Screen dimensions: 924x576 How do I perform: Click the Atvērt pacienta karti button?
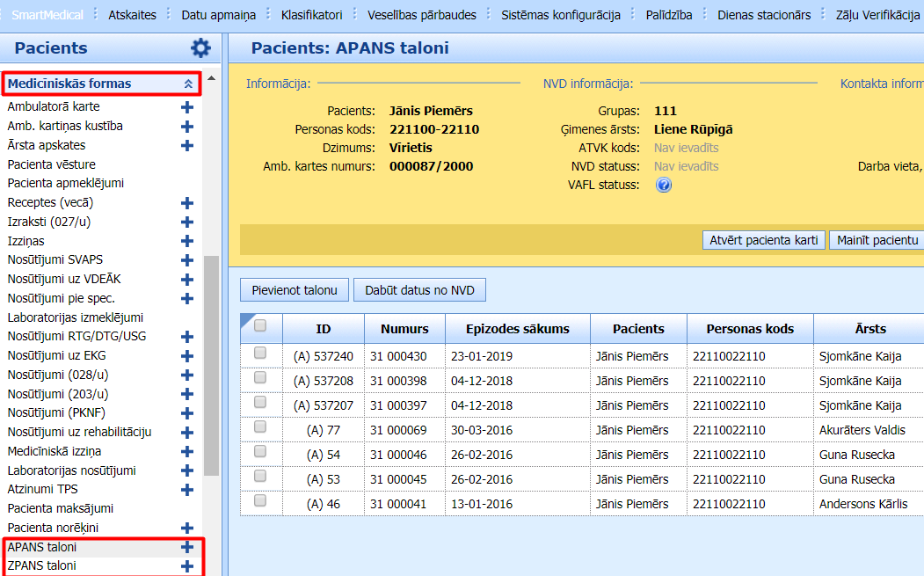click(764, 240)
